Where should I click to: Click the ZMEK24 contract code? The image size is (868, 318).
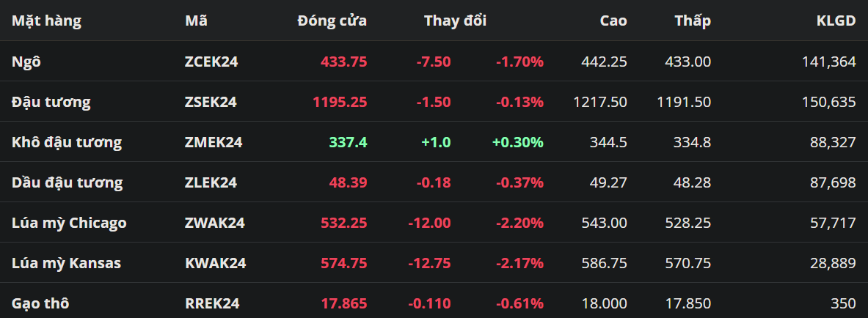214,142
